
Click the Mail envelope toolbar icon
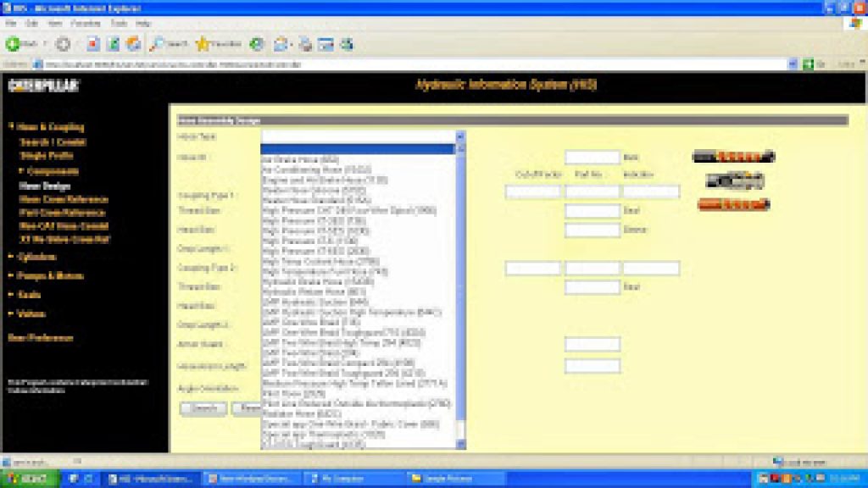point(281,44)
